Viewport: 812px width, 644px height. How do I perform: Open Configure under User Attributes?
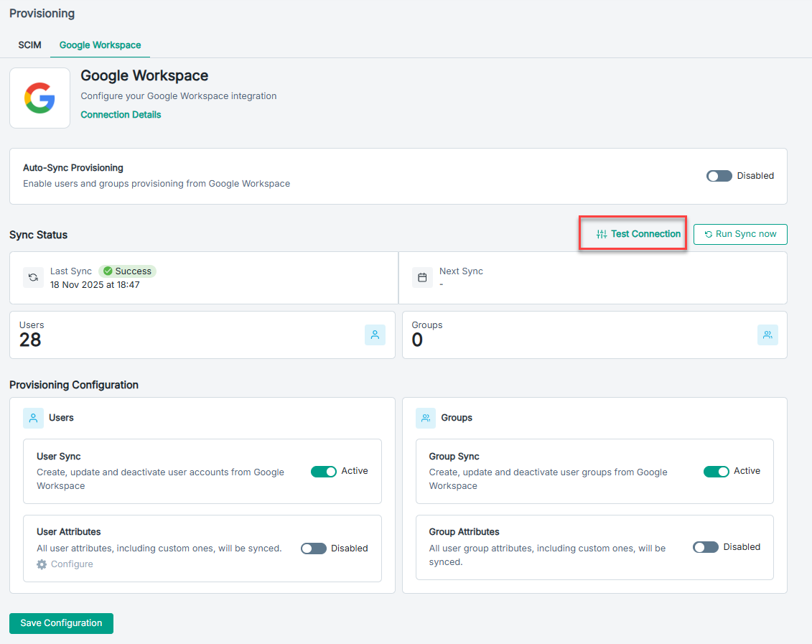[65, 564]
